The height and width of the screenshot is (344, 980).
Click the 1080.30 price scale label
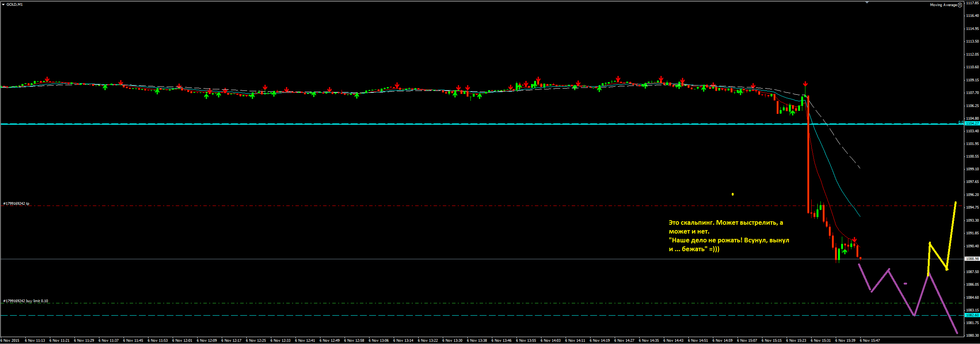click(972, 336)
